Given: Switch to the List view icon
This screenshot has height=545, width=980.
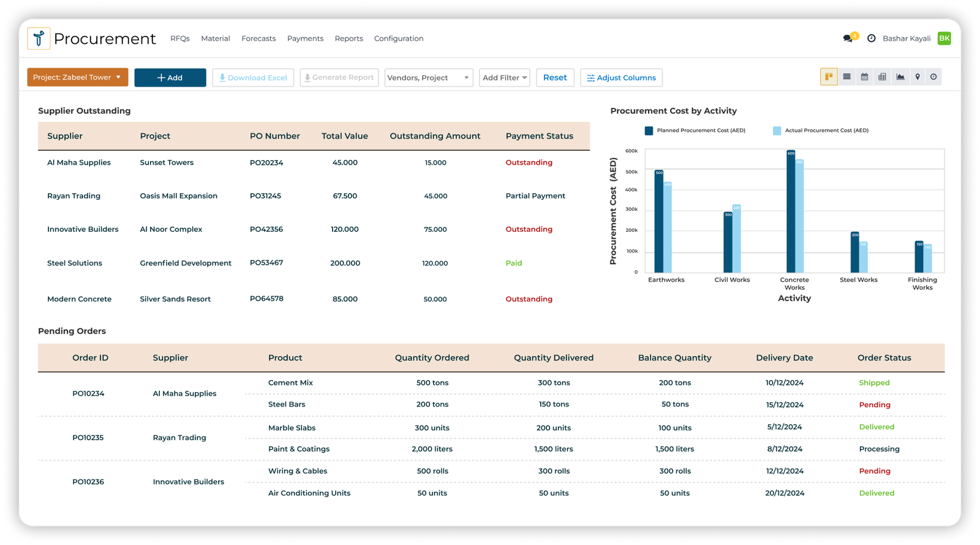Looking at the screenshot, I should point(846,77).
